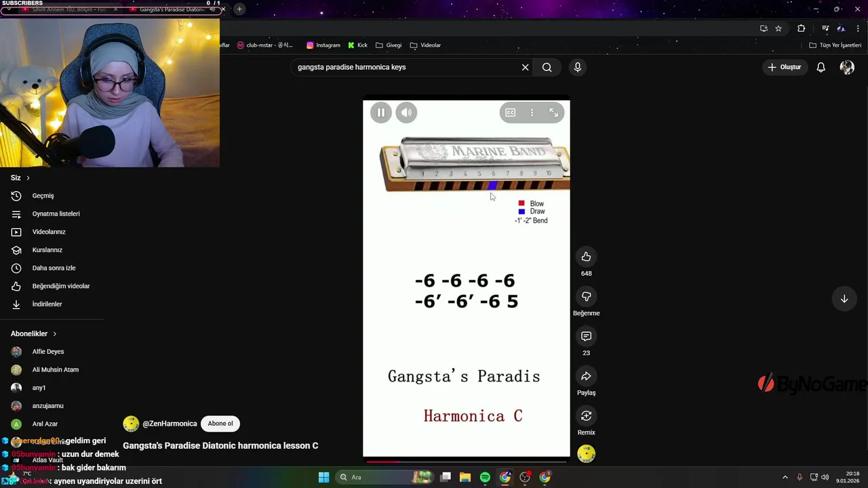Seek using the Short's red progress bar
868x488 pixels.
(x=466, y=461)
